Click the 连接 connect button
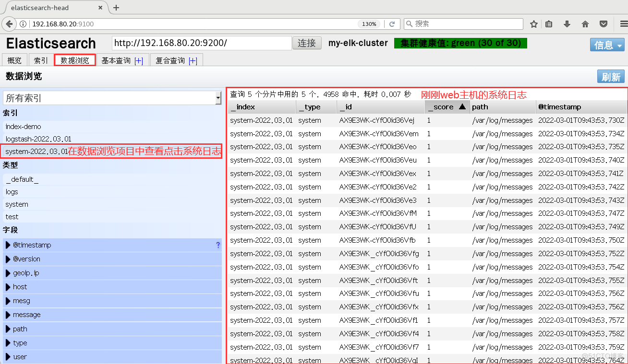 click(x=307, y=43)
